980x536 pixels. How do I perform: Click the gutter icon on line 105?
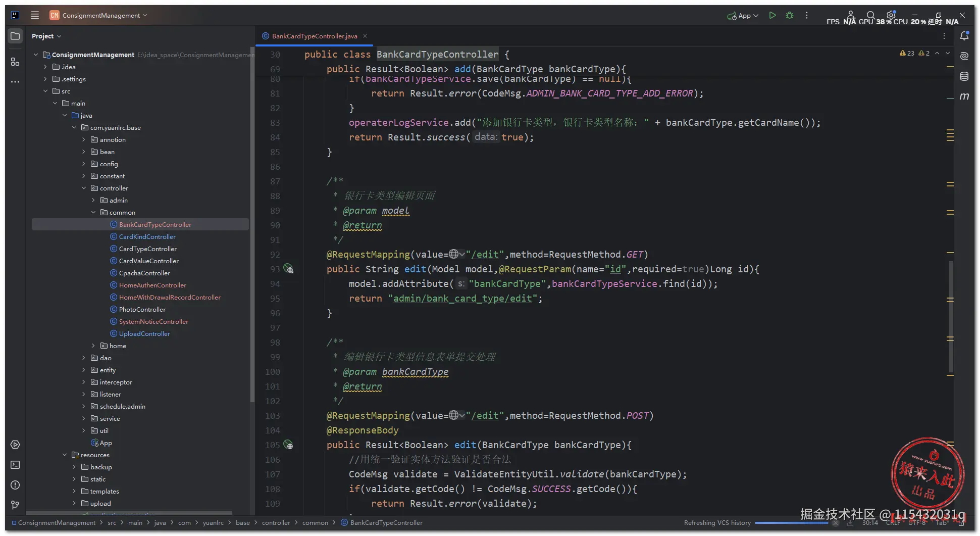click(x=288, y=445)
